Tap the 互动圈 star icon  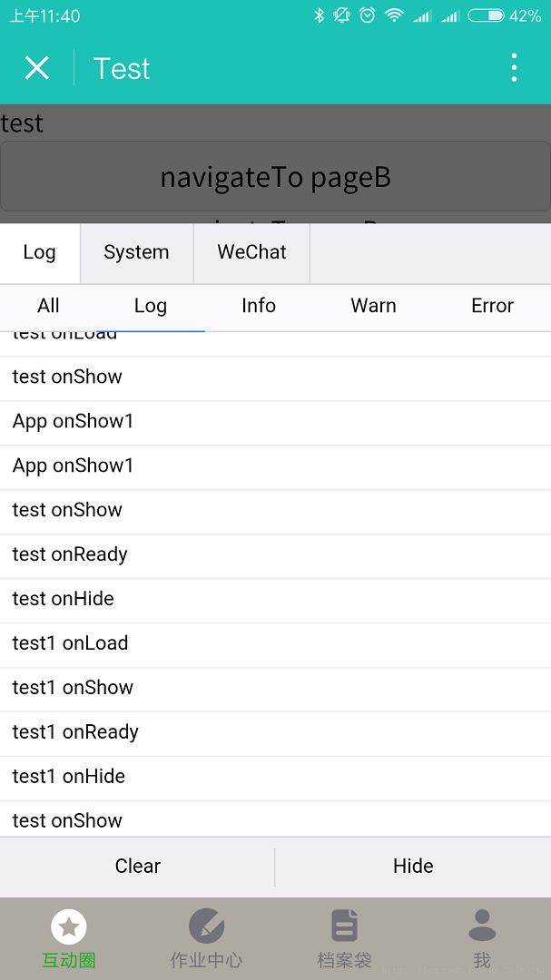click(x=69, y=927)
